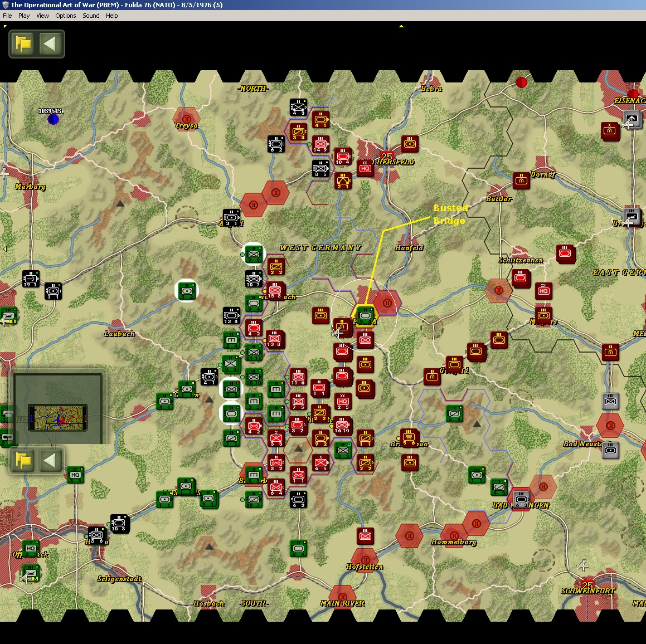Click the Hunfeld town label
Screen dimensions: 646x644
coord(409,248)
